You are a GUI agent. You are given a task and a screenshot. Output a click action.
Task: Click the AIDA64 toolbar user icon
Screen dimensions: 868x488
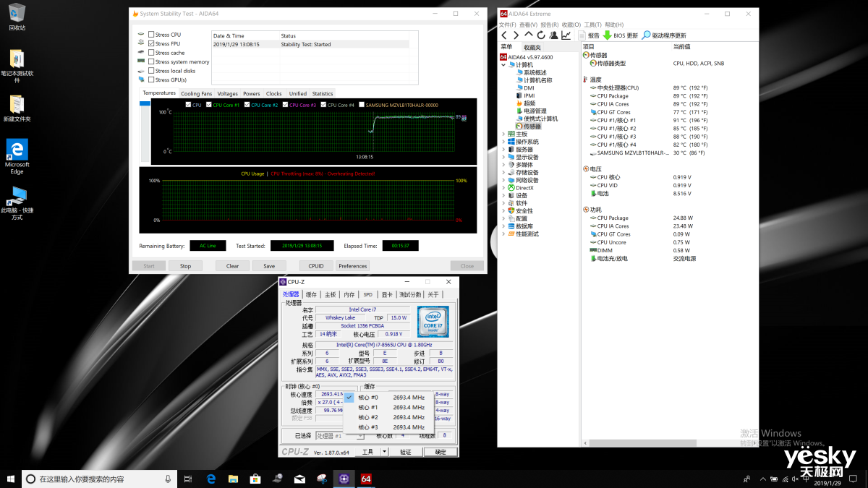tap(553, 35)
